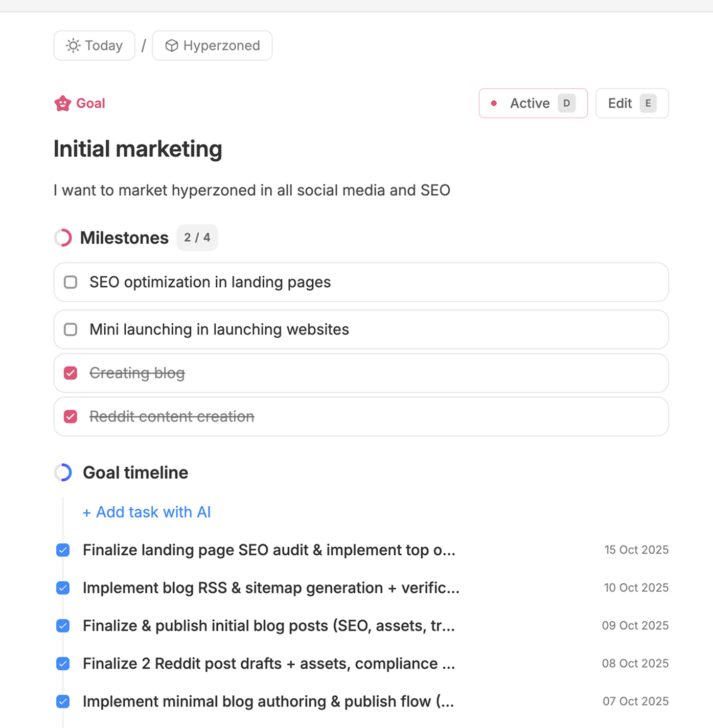Click the Goal timeline progress ring icon

coord(63,472)
